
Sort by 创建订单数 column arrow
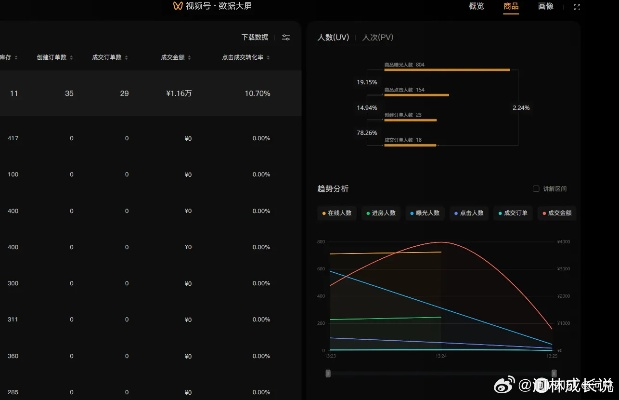(77, 58)
